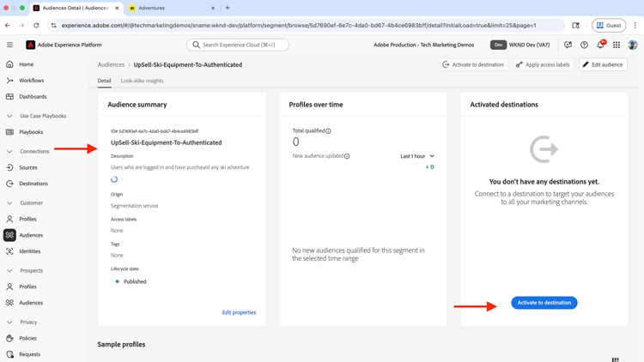Click the UpSell-Ski-Equipment-To-Authenticated audience name in summary
Screen dimensions: 644x362
pos(166,143)
